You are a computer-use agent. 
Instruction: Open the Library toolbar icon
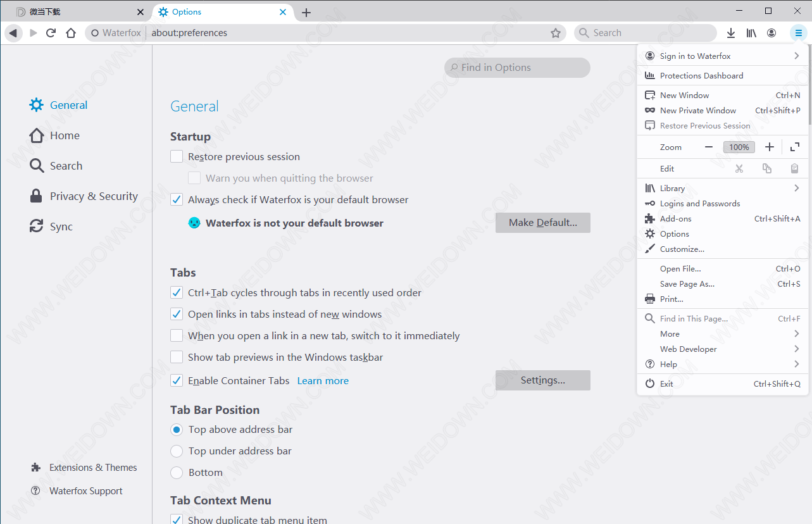751,33
